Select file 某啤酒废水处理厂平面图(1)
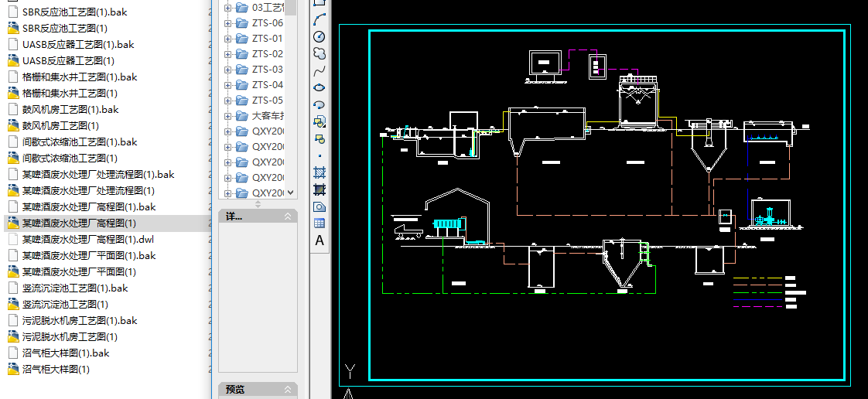 click(x=79, y=271)
